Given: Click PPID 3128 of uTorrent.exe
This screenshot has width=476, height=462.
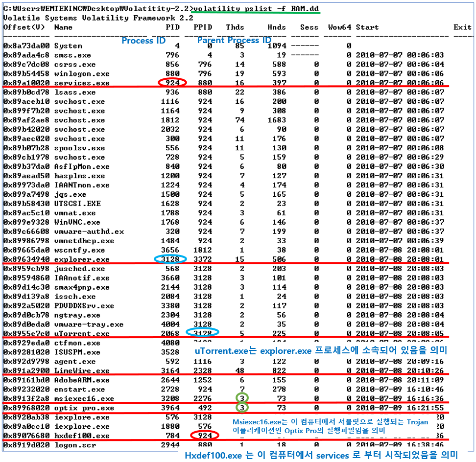Looking at the screenshot, I should tap(202, 333).
